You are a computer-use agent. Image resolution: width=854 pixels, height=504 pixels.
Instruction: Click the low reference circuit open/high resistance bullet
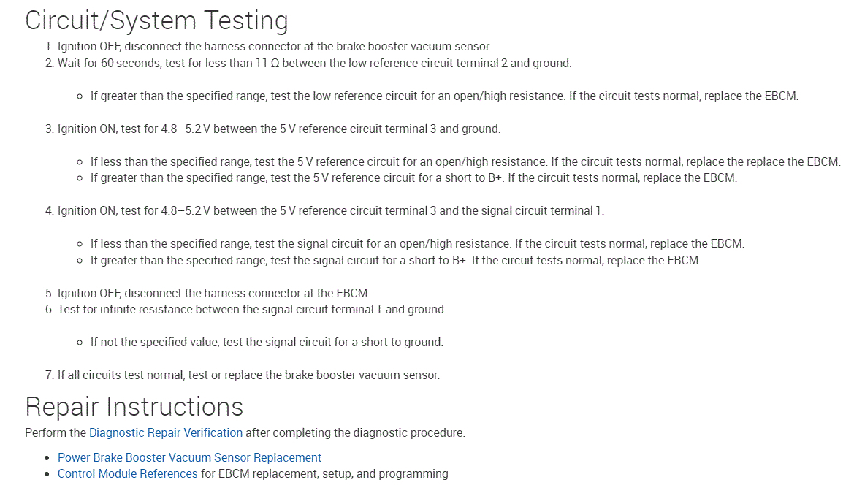pos(444,96)
